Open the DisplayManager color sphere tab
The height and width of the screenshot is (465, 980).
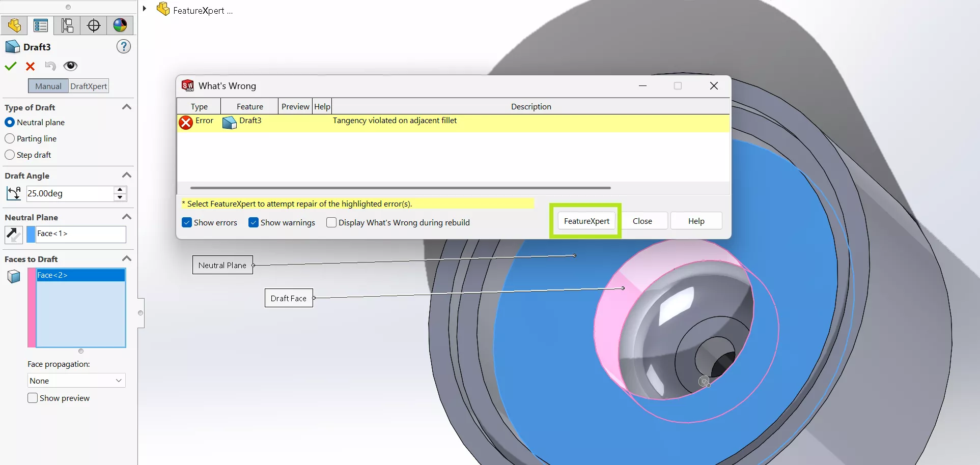point(120,25)
